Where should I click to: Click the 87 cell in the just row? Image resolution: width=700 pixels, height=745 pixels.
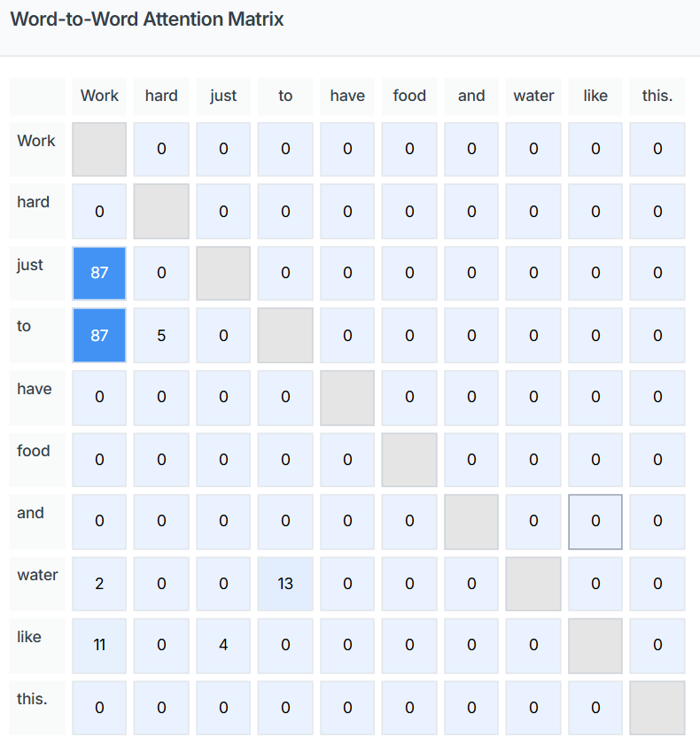(99, 273)
